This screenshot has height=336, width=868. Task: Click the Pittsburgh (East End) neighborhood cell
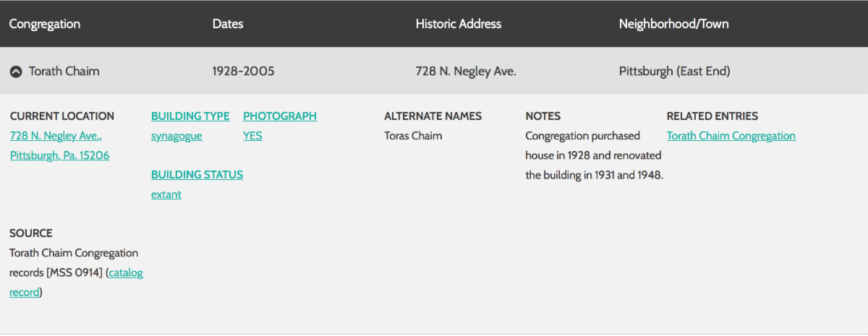pyautogui.click(x=674, y=72)
